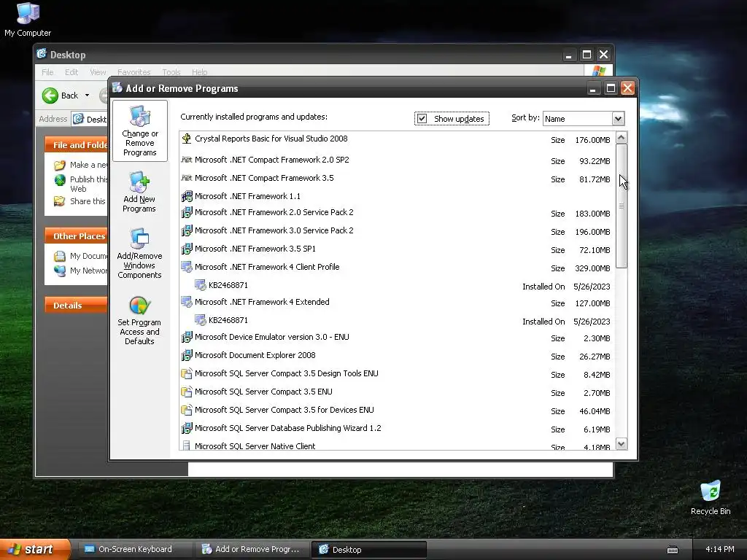Open Tools menu in Desktop window
This screenshot has height=560, width=747.
click(171, 72)
